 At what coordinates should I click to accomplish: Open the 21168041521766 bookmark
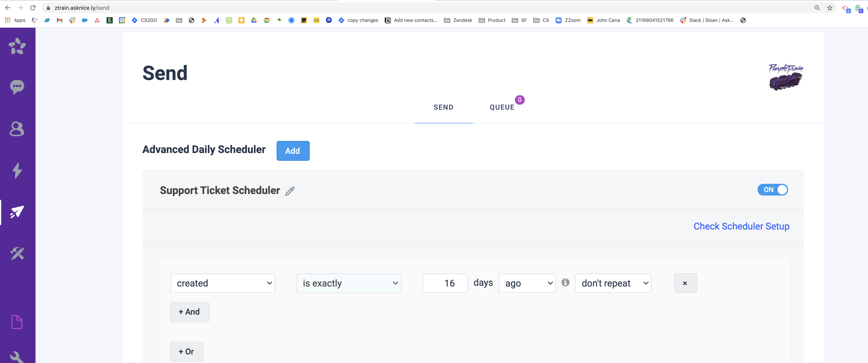pyautogui.click(x=650, y=20)
